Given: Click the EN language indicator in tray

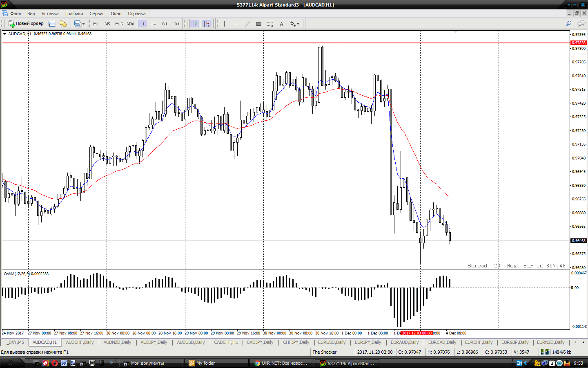Looking at the screenshot, I should click(x=519, y=363).
